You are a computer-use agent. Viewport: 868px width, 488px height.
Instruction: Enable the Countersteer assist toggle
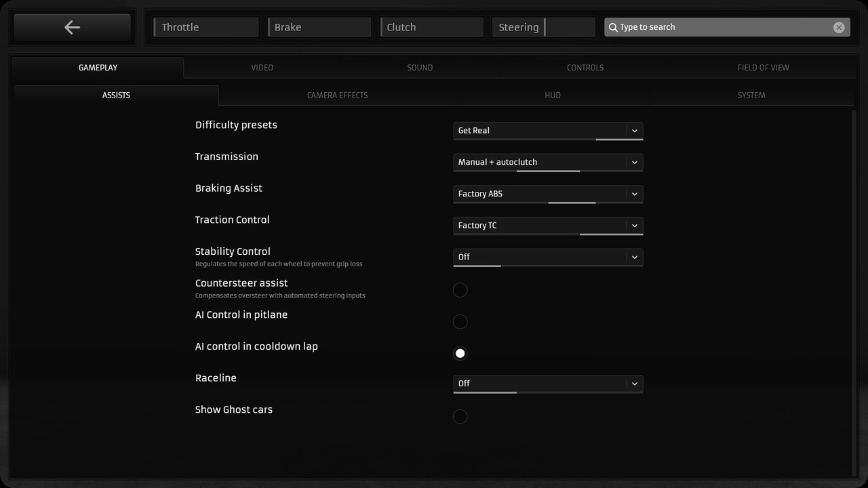[460, 290]
